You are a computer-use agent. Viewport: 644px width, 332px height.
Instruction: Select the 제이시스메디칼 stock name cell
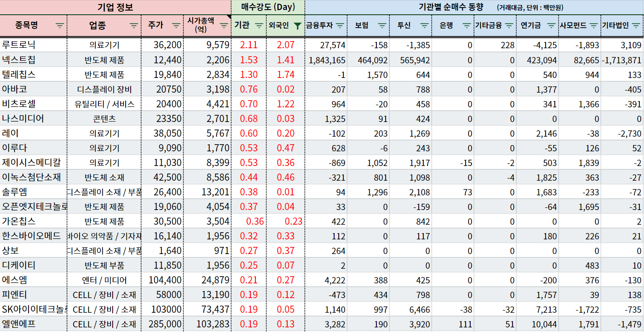pyautogui.click(x=33, y=162)
